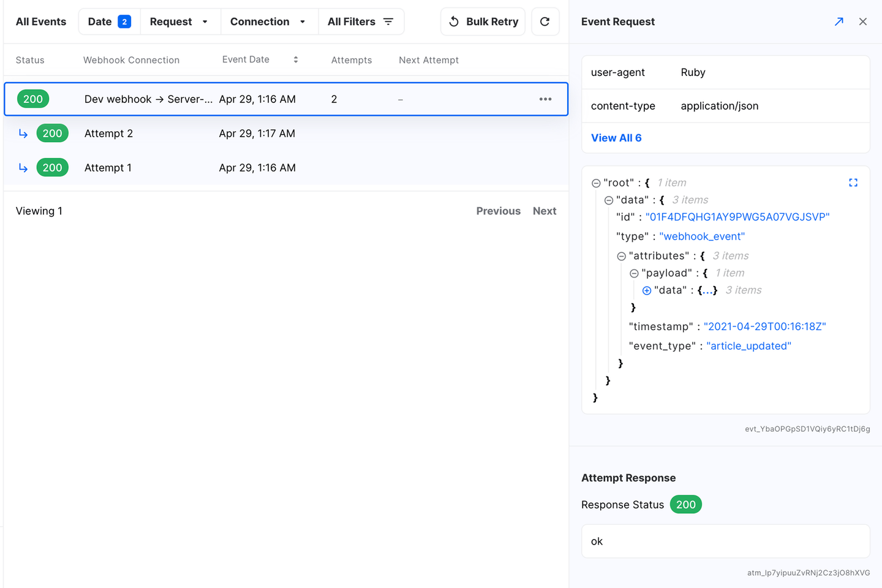Open the actions menu on the Dev webhook row
Screen dimensions: 882x588
point(545,99)
